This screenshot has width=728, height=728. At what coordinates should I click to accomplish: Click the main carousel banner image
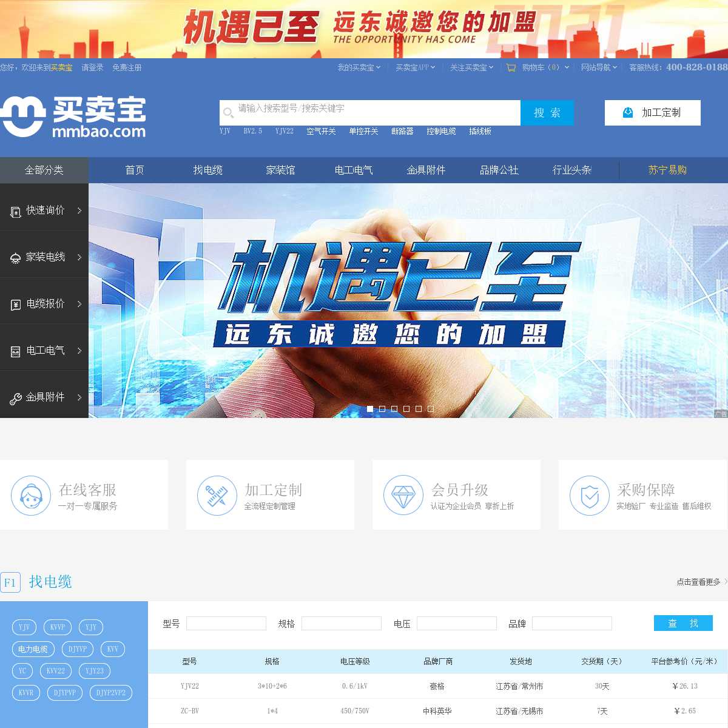[x=408, y=300]
